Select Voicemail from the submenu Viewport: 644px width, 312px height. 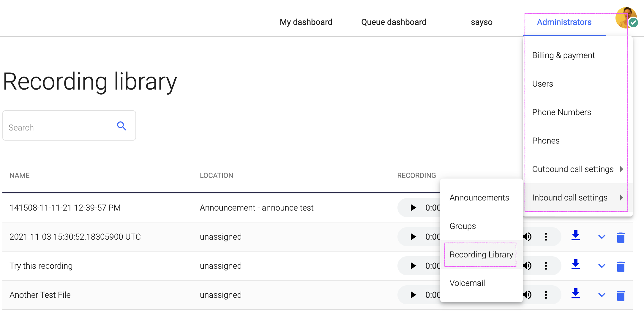pos(467,283)
